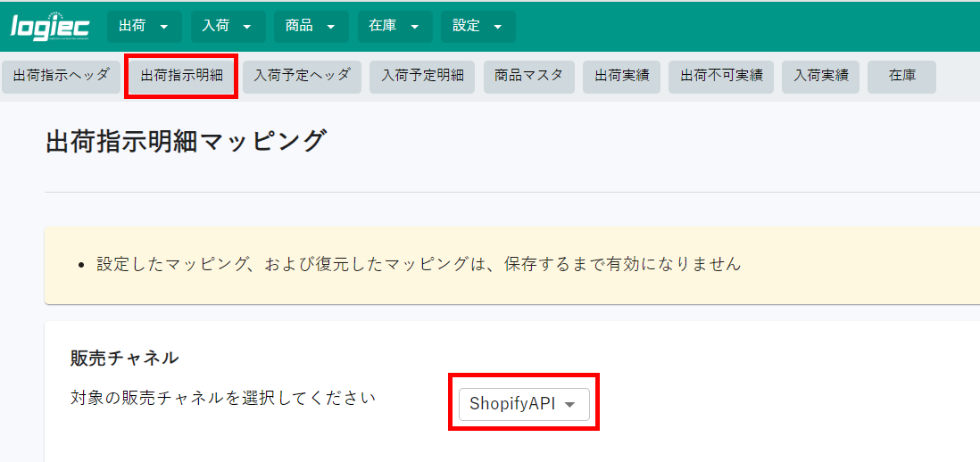The image size is (980, 462).
Task: Click the 出荷指示明細マッピング page heading
Action: 186,141
